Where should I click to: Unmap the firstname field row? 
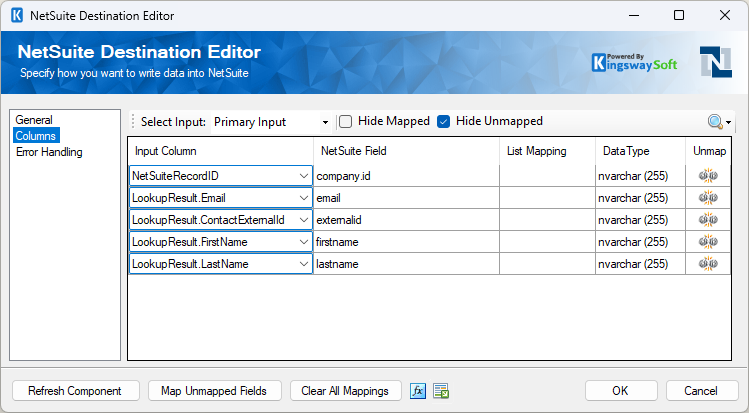pyautogui.click(x=708, y=242)
